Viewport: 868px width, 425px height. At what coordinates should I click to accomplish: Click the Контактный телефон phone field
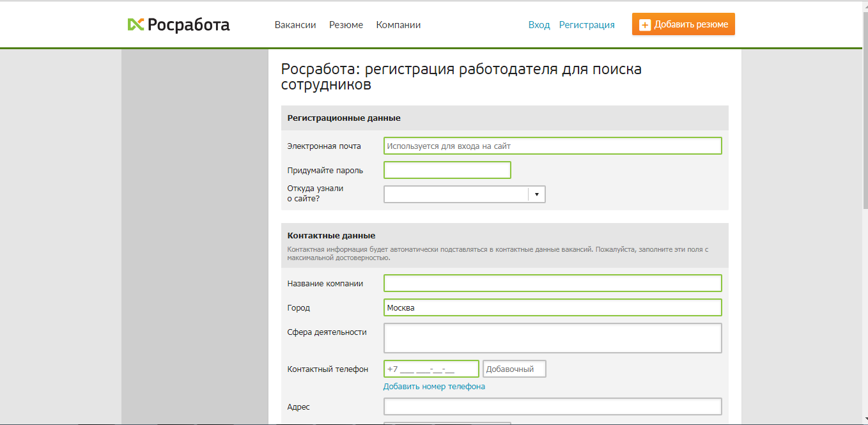click(x=430, y=368)
